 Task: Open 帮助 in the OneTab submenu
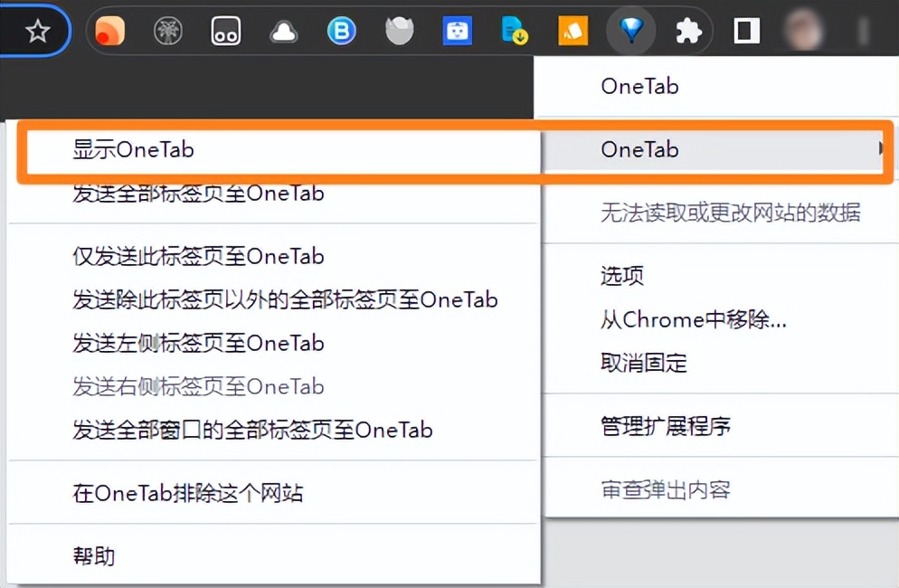click(274, 555)
